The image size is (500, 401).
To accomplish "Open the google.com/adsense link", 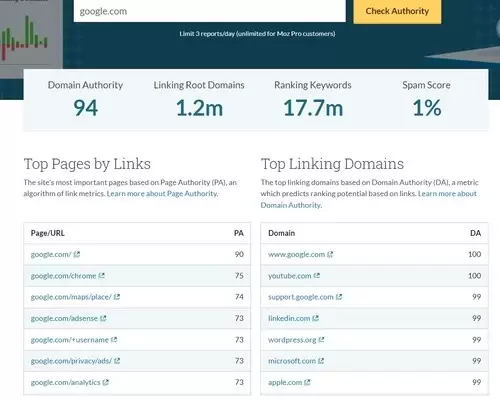I will 64,318.
